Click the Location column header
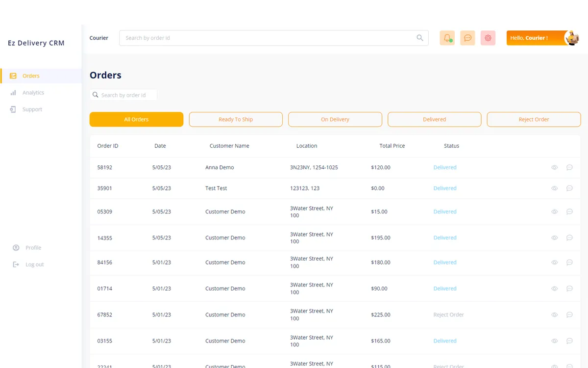588x368 pixels. click(307, 146)
